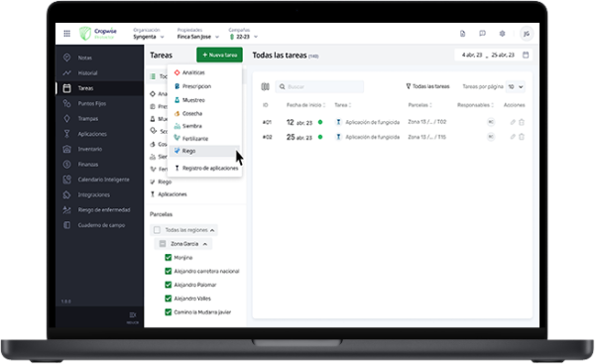
Task: Choose Riego from new task menu
Action: click(205, 151)
